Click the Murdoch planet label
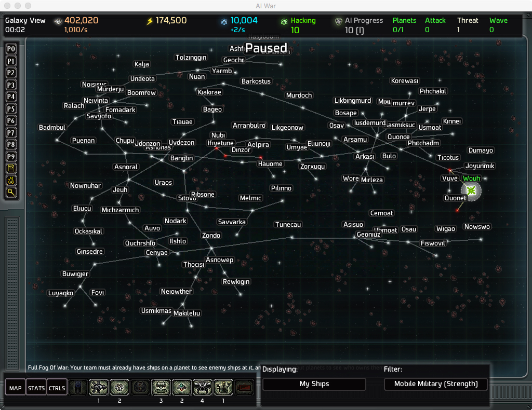 coord(299,95)
